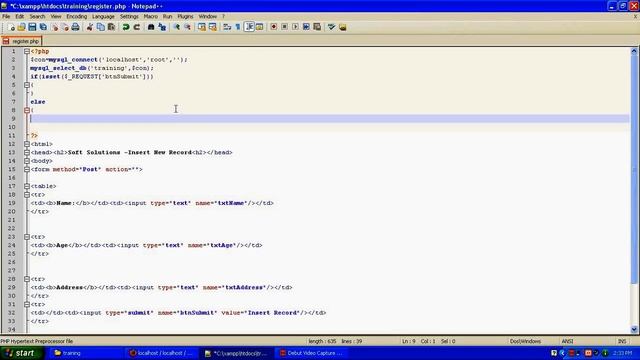The image size is (640, 360).
Task: Play back the recorded macro
Action: click(x=295, y=27)
